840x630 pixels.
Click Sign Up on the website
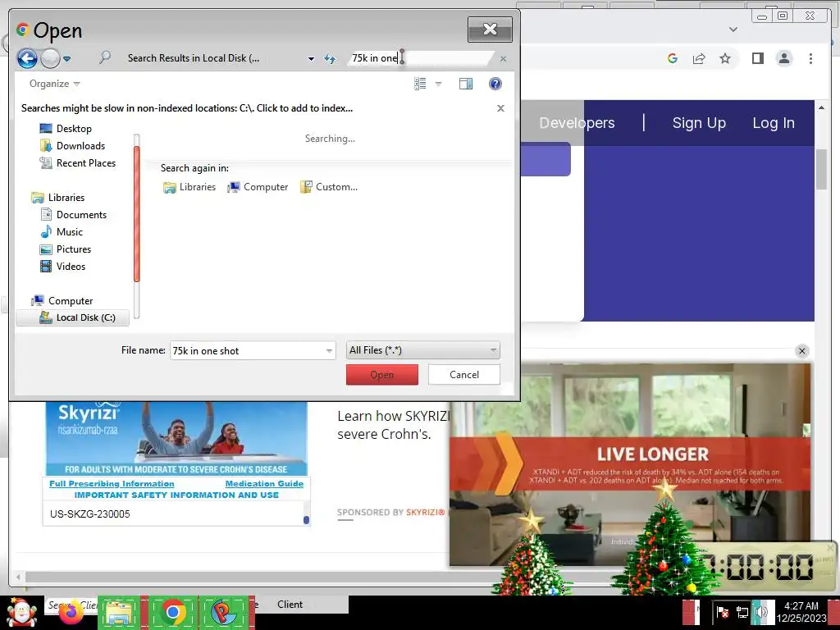pyautogui.click(x=699, y=123)
